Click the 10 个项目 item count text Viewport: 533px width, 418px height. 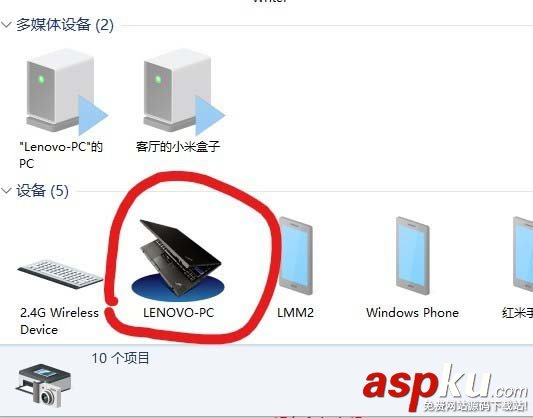(x=120, y=358)
